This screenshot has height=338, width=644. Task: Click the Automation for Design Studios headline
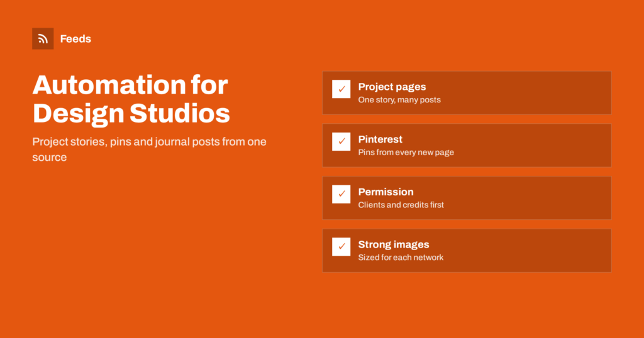[131, 99]
